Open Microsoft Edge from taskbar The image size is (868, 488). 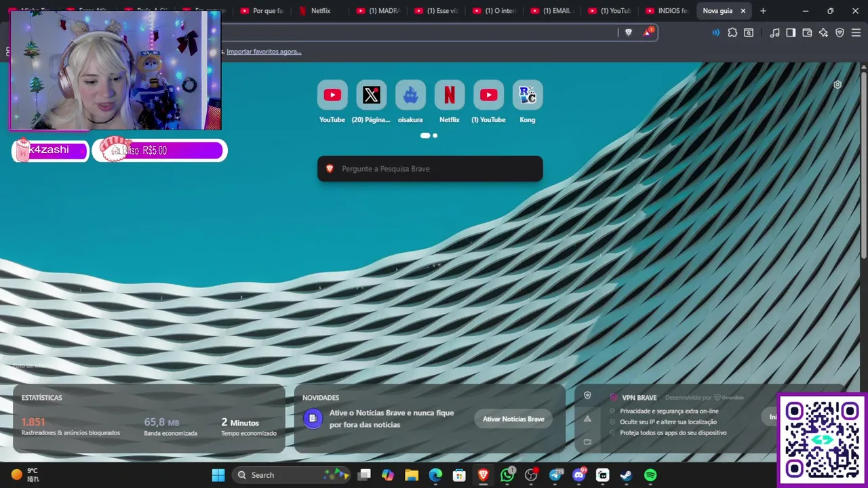click(x=435, y=475)
